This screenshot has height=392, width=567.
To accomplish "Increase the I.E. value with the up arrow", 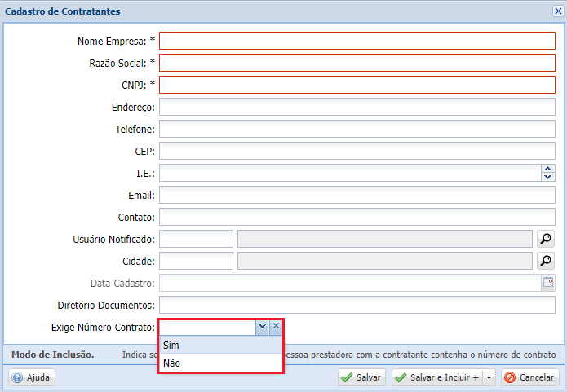I will click(548, 169).
